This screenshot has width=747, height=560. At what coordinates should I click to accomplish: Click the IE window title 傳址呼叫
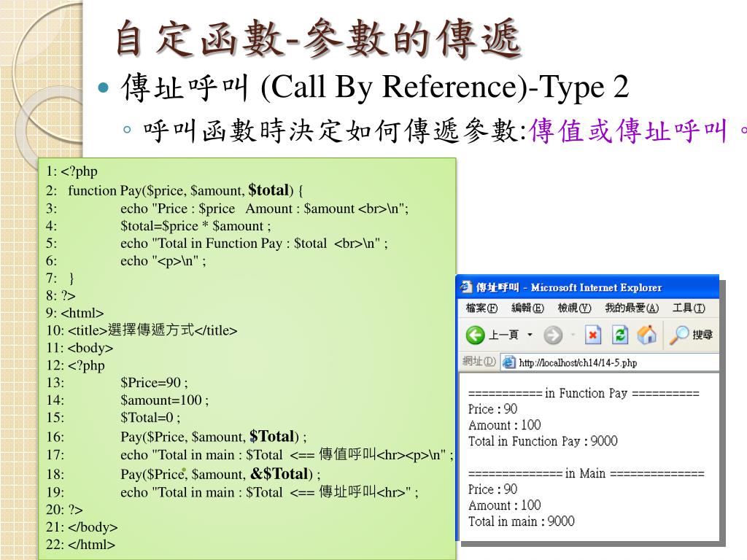(x=497, y=287)
